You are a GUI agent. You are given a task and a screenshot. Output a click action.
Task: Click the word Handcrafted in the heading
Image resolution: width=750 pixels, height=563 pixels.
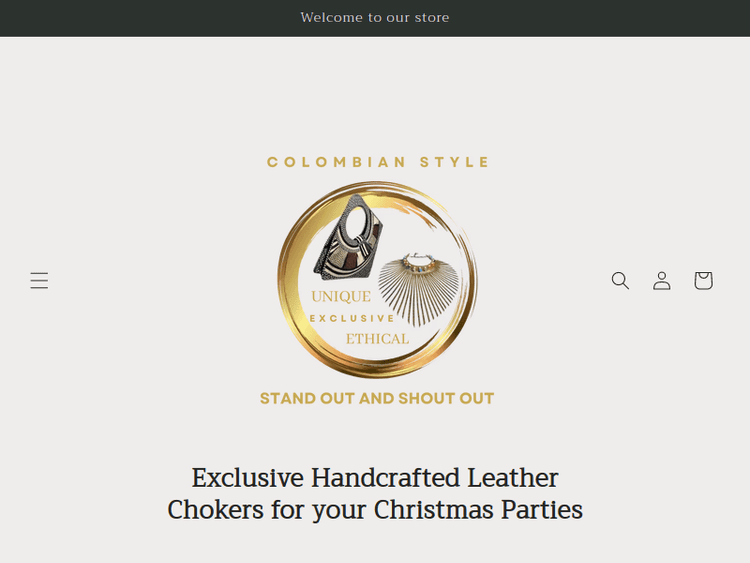386,477
